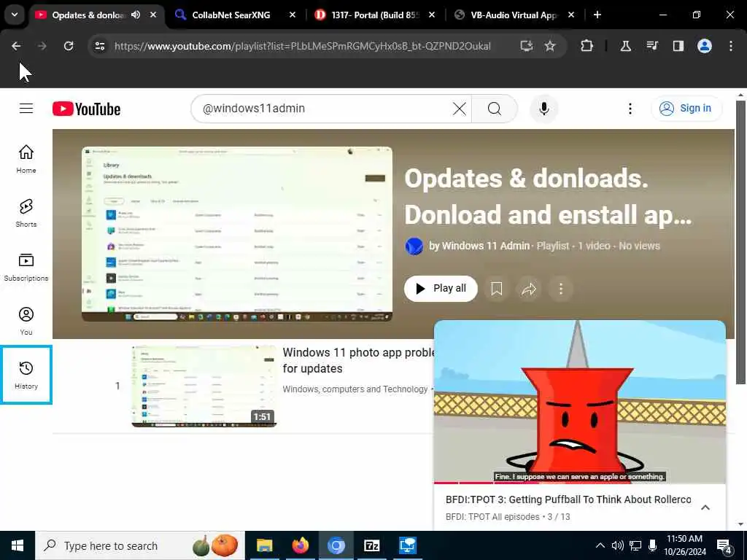Share the playlist
The height and width of the screenshot is (560, 747).
pyautogui.click(x=529, y=289)
